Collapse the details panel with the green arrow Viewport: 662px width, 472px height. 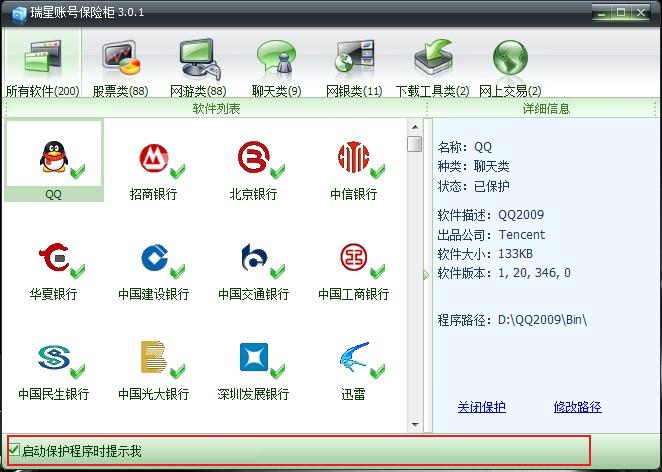[426, 275]
